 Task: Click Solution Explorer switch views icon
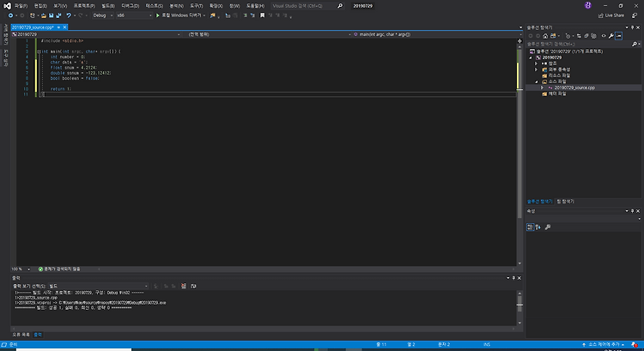pos(553,36)
